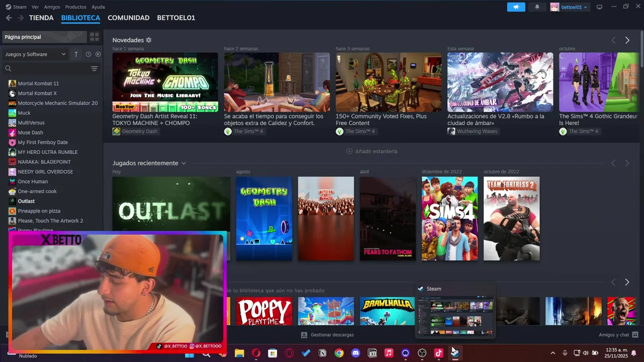Image resolution: width=644 pixels, height=362 pixels.
Task: Open the Juegos y Software dropdown
Action: (35, 54)
